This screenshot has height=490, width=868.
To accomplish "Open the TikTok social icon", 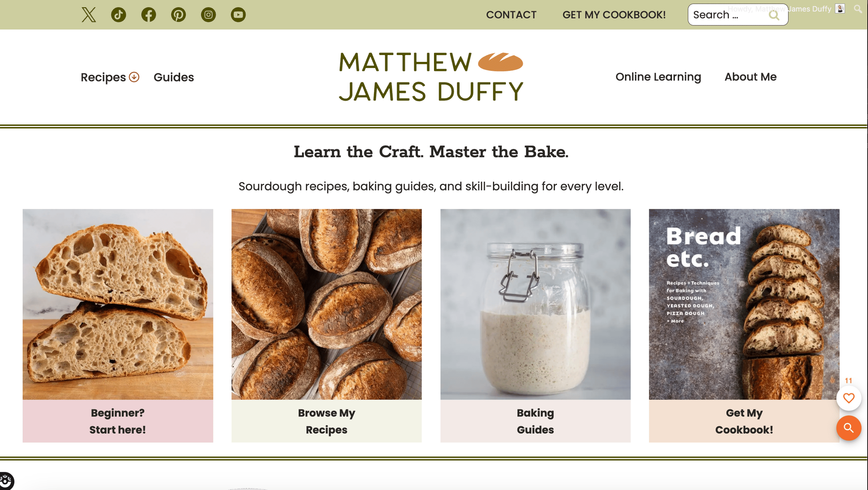I will (x=119, y=15).
